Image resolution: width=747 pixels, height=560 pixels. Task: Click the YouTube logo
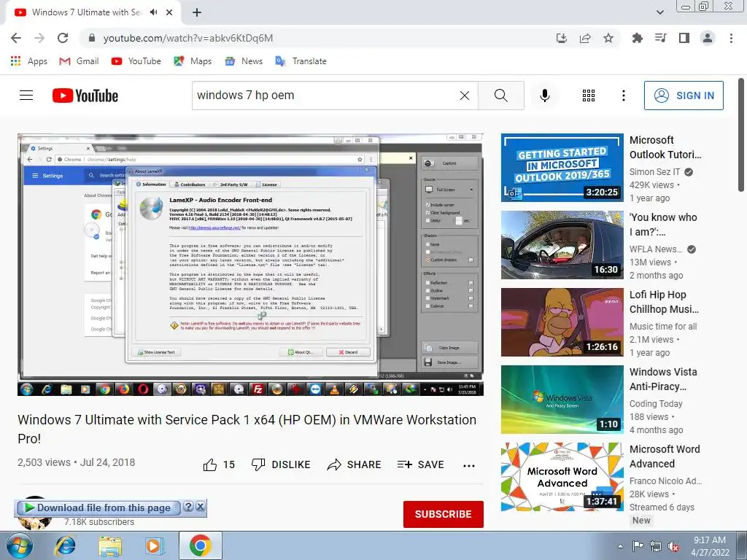point(85,96)
